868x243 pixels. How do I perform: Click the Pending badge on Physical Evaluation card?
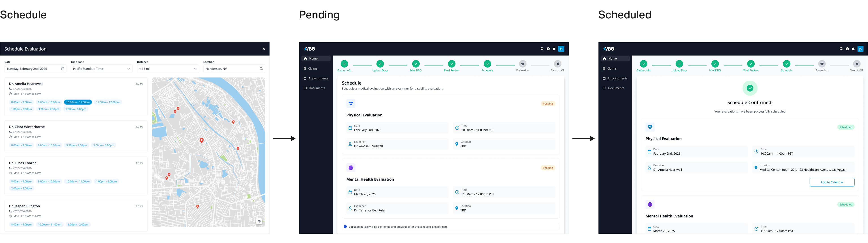[x=548, y=103]
